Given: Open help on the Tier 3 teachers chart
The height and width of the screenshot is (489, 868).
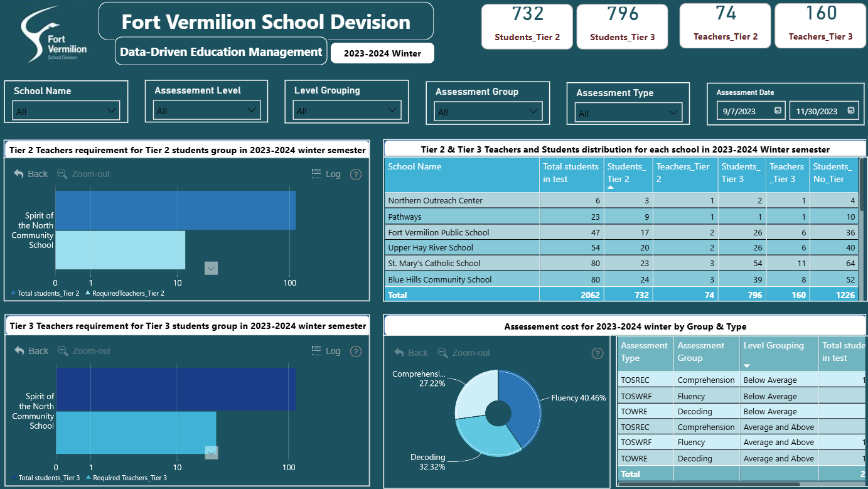Looking at the screenshot, I should click(x=356, y=352).
